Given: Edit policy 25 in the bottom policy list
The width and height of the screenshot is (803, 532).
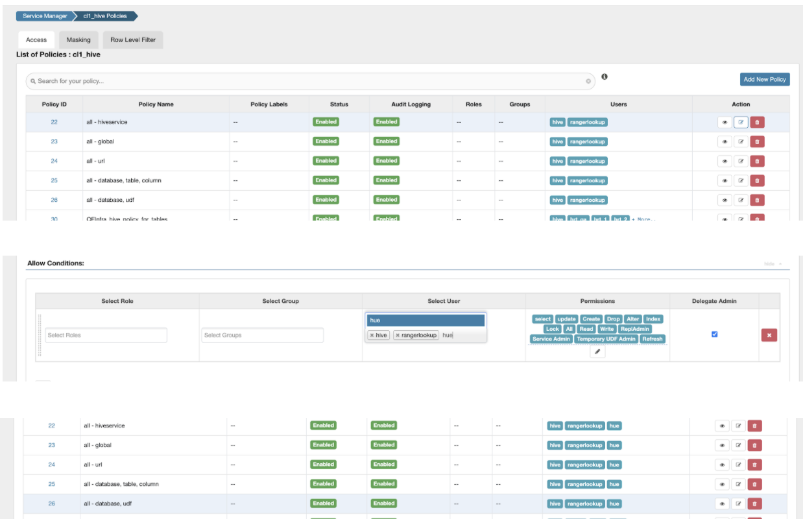Looking at the screenshot, I should pos(738,484).
